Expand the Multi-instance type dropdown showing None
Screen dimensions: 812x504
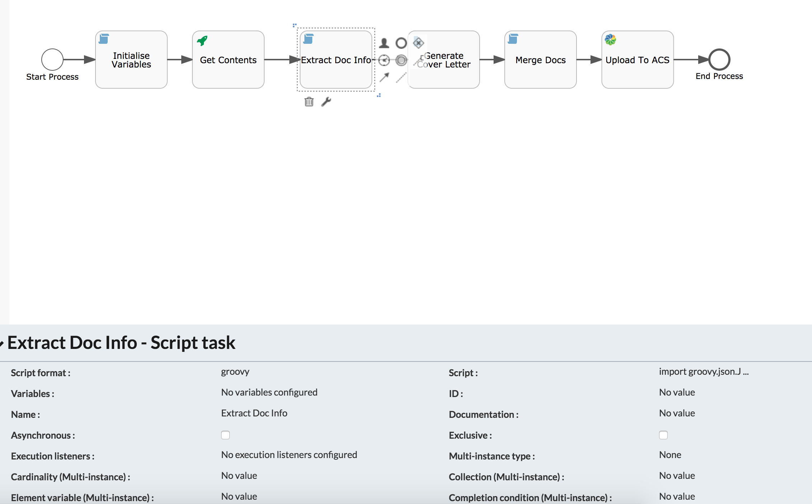pos(671,455)
